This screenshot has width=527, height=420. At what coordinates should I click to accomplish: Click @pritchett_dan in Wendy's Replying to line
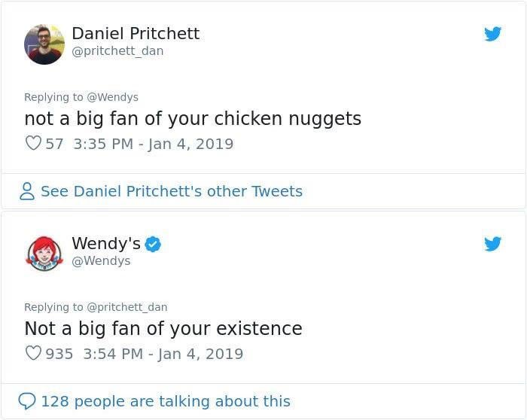[x=127, y=307]
